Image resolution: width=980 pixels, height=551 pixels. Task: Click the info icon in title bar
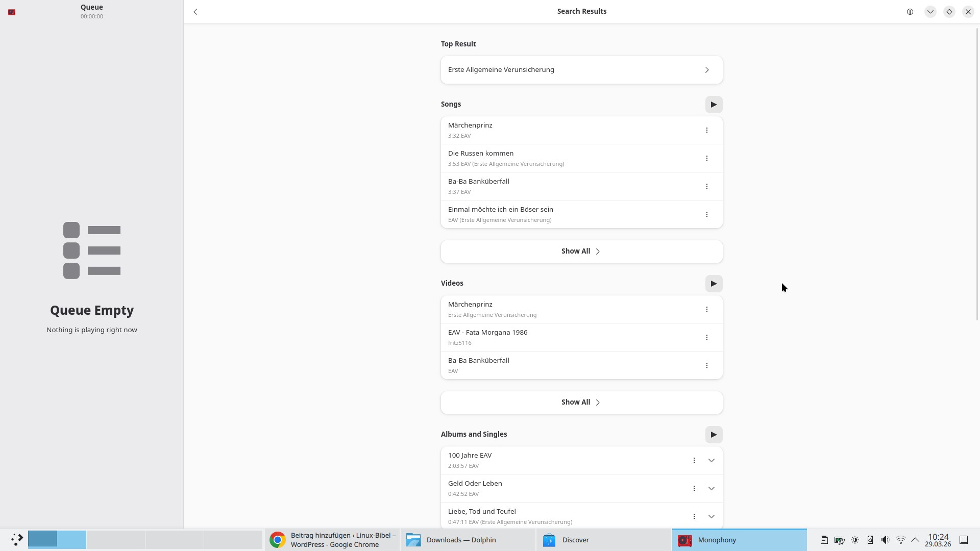tap(910, 12)
